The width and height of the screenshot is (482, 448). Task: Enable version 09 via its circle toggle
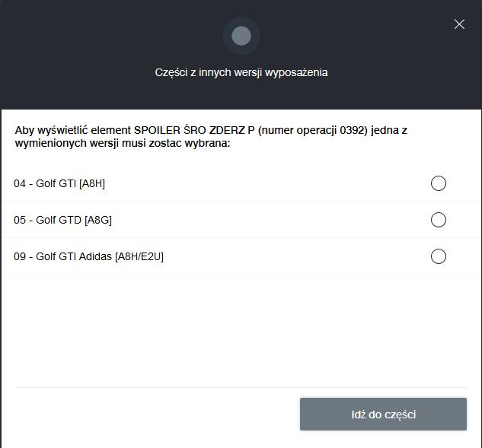(x=439, y=256)
